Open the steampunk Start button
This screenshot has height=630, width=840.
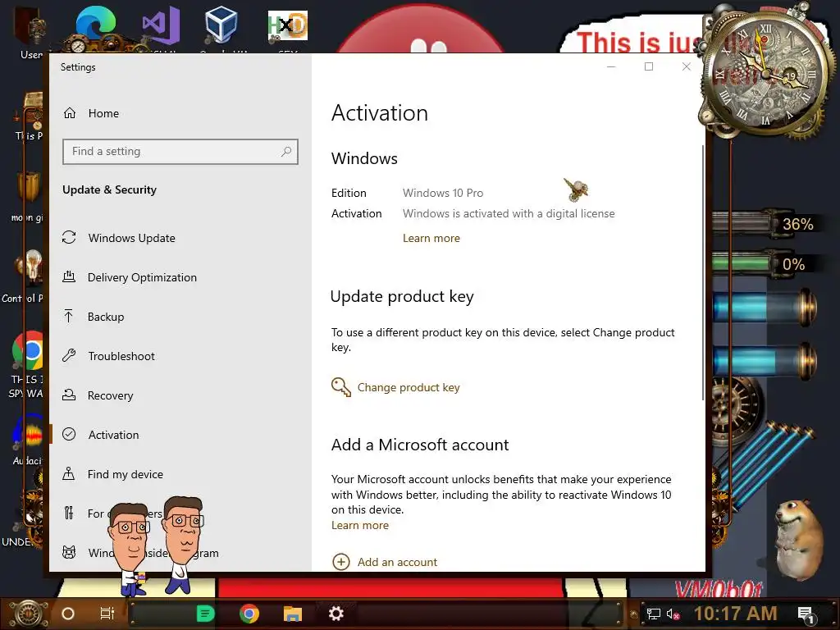coord(28,614)
